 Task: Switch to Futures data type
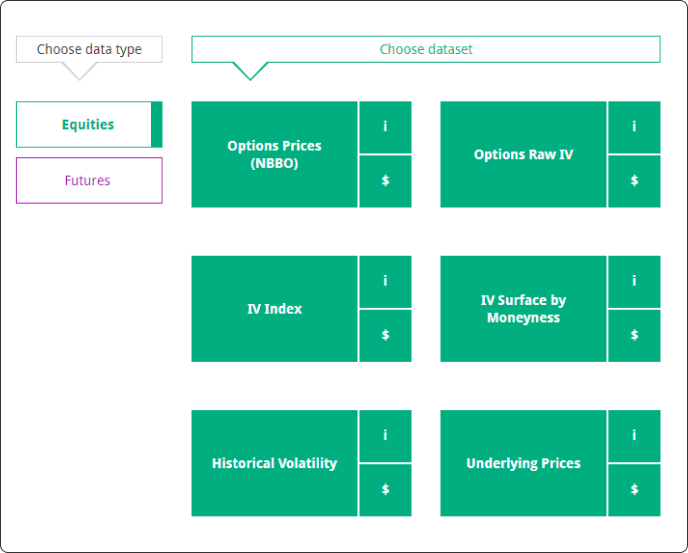[x=88, y=181]
